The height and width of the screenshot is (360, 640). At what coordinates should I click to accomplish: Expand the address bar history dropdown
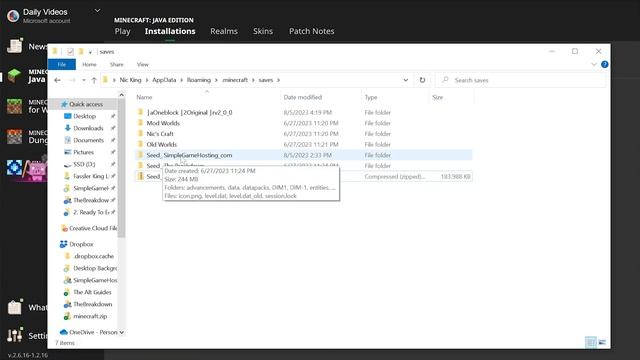406,80
